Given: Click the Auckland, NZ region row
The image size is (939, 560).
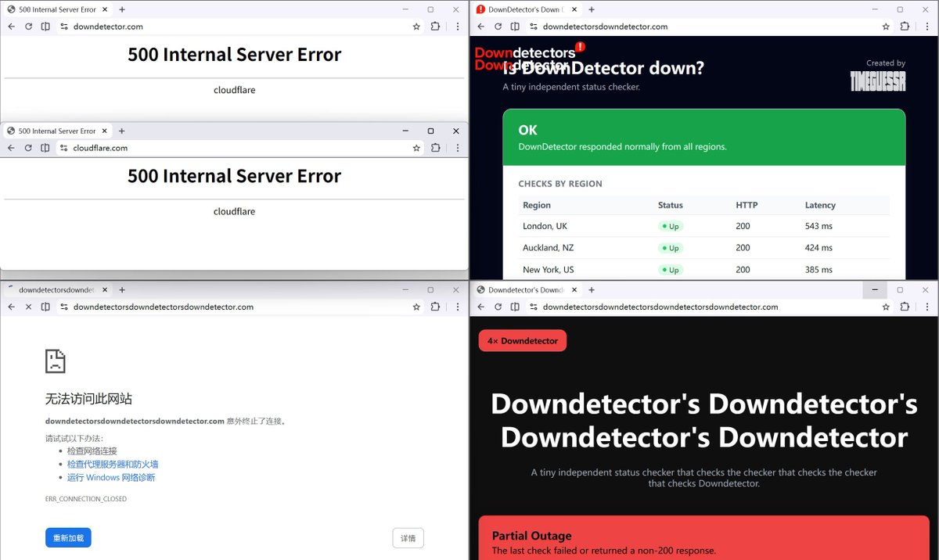Looking at the screenshot, I should point(704,248).
